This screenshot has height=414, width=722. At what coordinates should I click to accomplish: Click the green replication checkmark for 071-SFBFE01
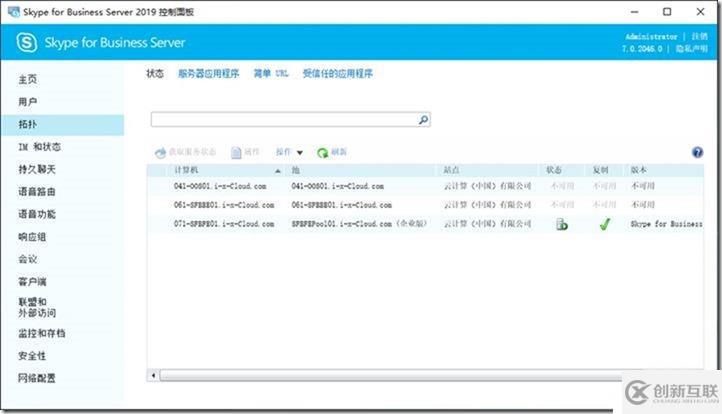pyautogui.click(x=605, y=224)
